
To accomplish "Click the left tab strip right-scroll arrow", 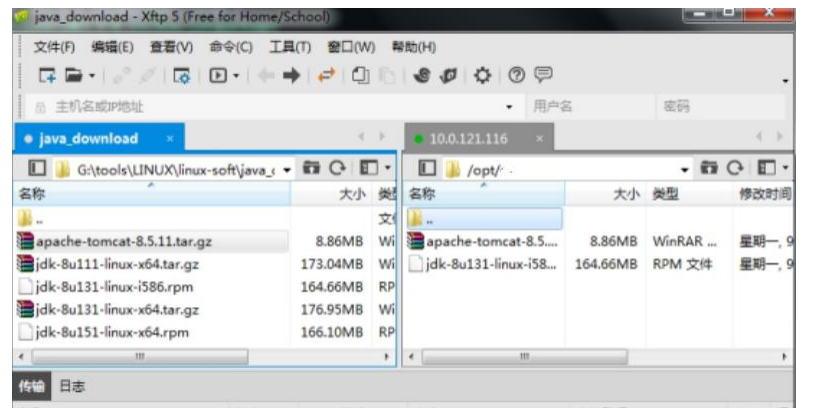I will [x=382, y=137].
